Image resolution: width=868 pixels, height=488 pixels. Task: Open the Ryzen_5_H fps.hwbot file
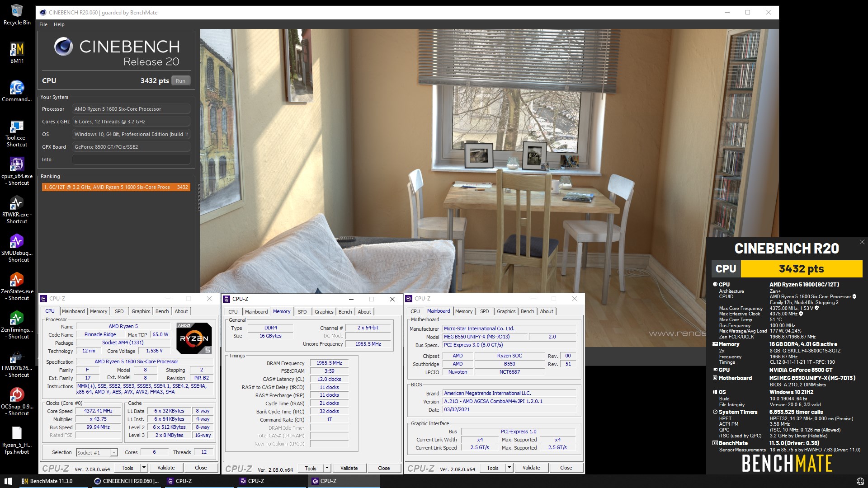point(17,441)
